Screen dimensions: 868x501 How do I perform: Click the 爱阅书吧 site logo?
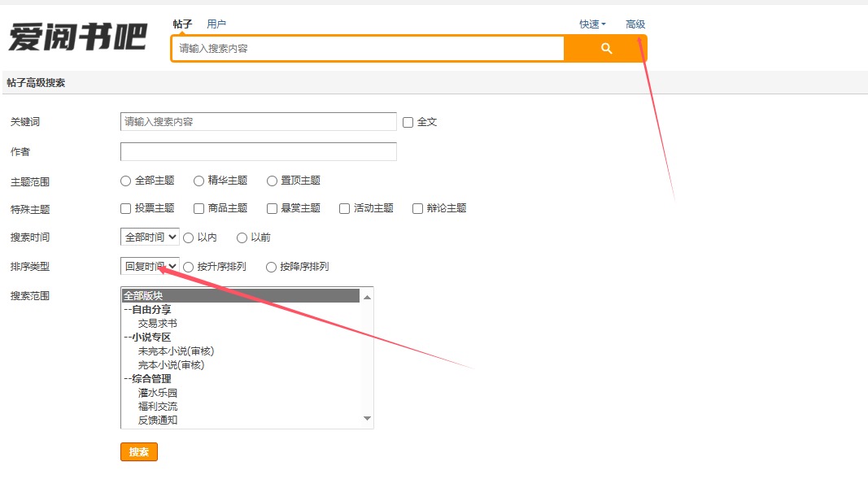[x=78, y=37]
